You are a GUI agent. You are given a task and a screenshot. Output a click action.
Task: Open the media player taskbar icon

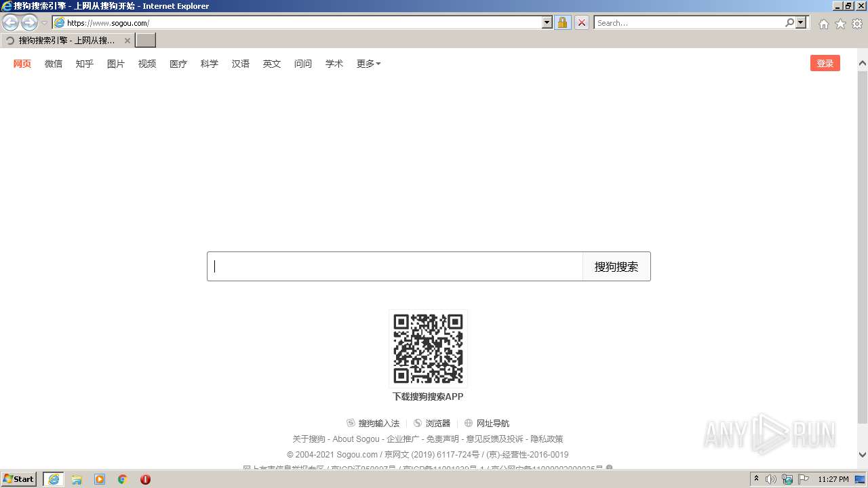point(100,479)
